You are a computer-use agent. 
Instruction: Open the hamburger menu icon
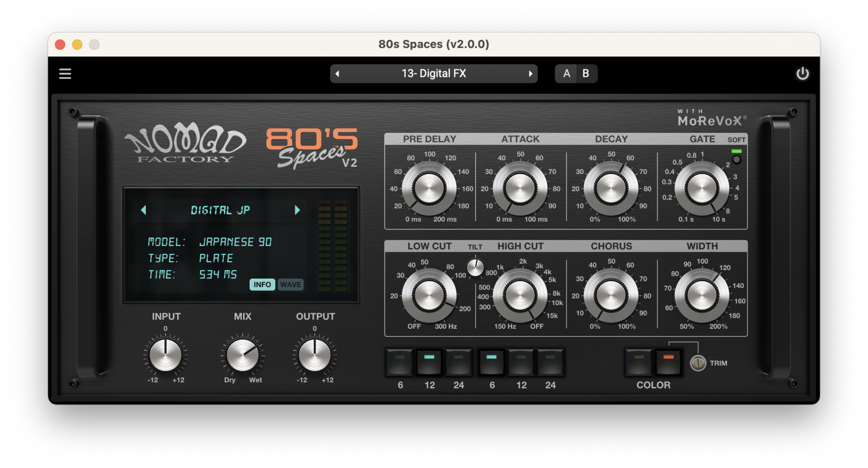[x=65, y=74]
